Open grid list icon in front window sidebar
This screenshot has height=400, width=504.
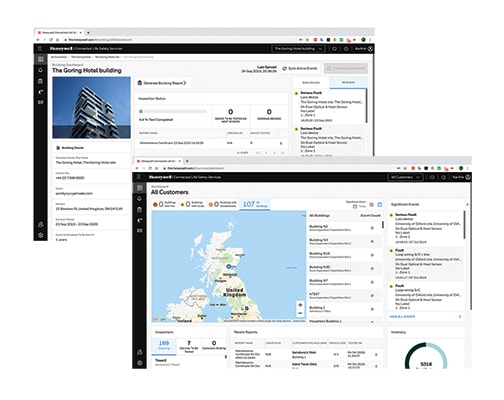tap(140, 231)
